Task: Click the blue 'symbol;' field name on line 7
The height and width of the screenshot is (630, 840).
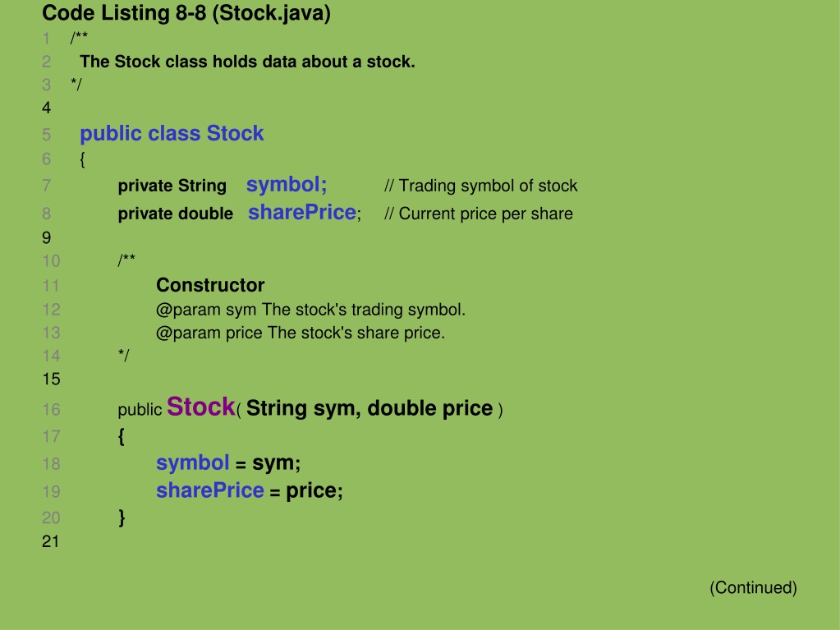Action: point(287,185)
